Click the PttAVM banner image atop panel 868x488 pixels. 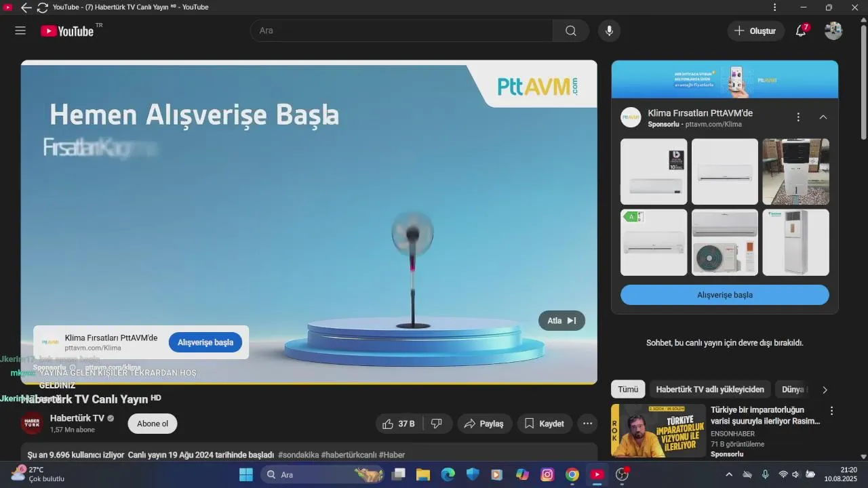[x=725, y=79]
